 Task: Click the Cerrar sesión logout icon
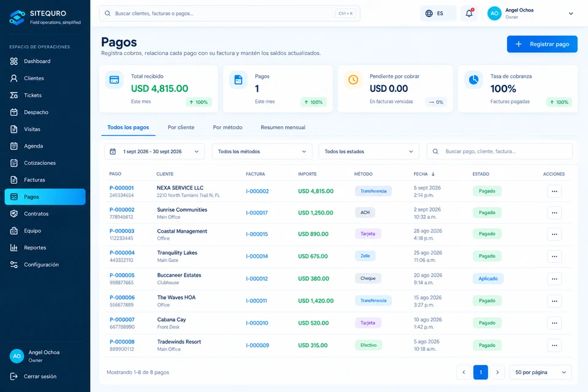(14, 376)
